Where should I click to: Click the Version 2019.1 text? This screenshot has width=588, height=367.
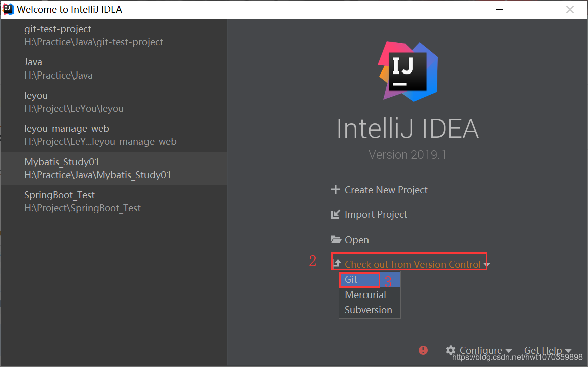tap(407, 155)
